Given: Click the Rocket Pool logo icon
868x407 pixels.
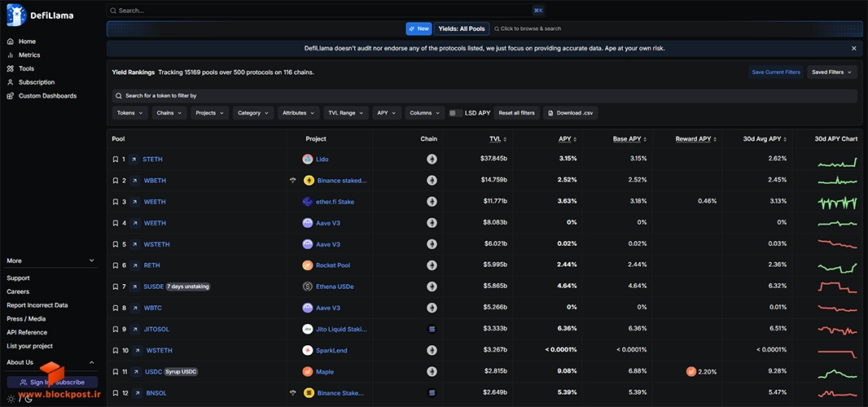Looking at the screenshot, I should [x=307, y=265].
